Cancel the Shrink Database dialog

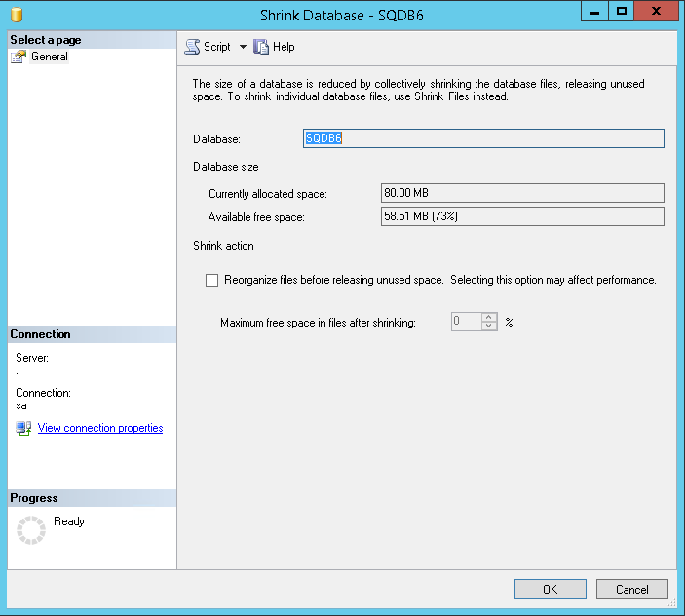click(631, 589)
